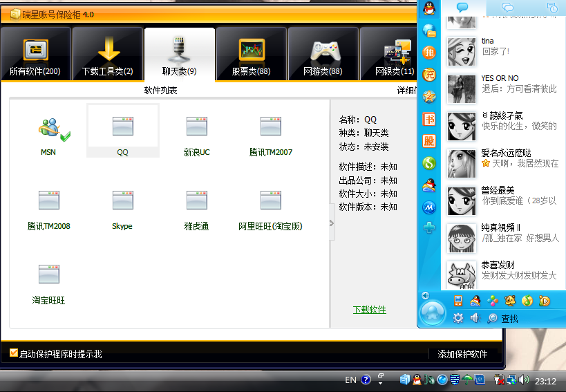
Task: Click the 添加保护软件 button
Action: tap(462, 354)
